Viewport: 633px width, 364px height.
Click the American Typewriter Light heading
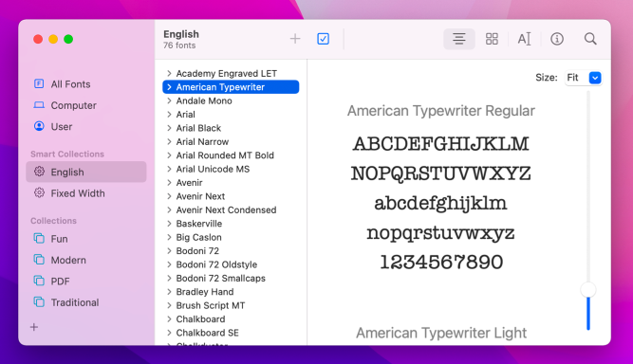pyautogui.click(x=441, y=333)
